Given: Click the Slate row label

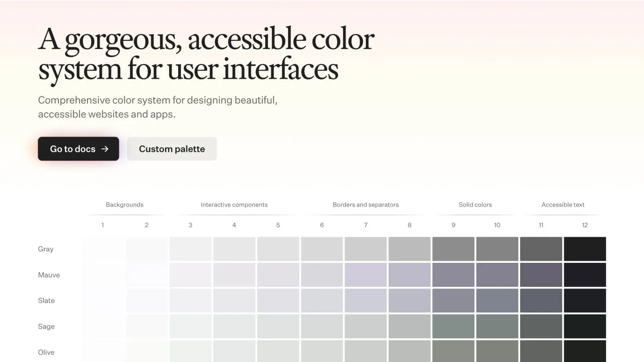Looking at the screenshot, I should click(46, 300).
